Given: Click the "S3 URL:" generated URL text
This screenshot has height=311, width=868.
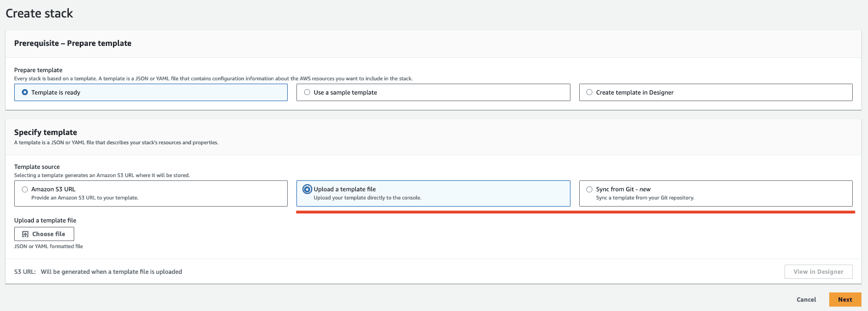Looking at the screenshot, I should point(111,272).
